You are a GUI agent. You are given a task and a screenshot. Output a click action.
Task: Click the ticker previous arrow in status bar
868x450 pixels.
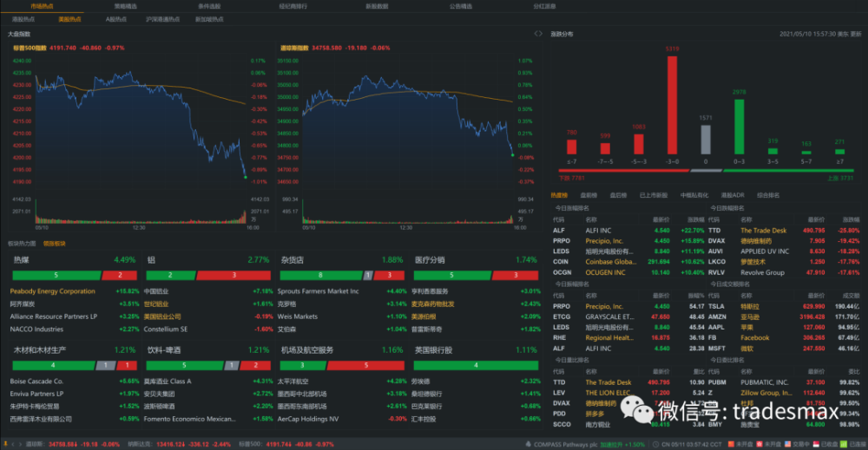click(13, 444)
